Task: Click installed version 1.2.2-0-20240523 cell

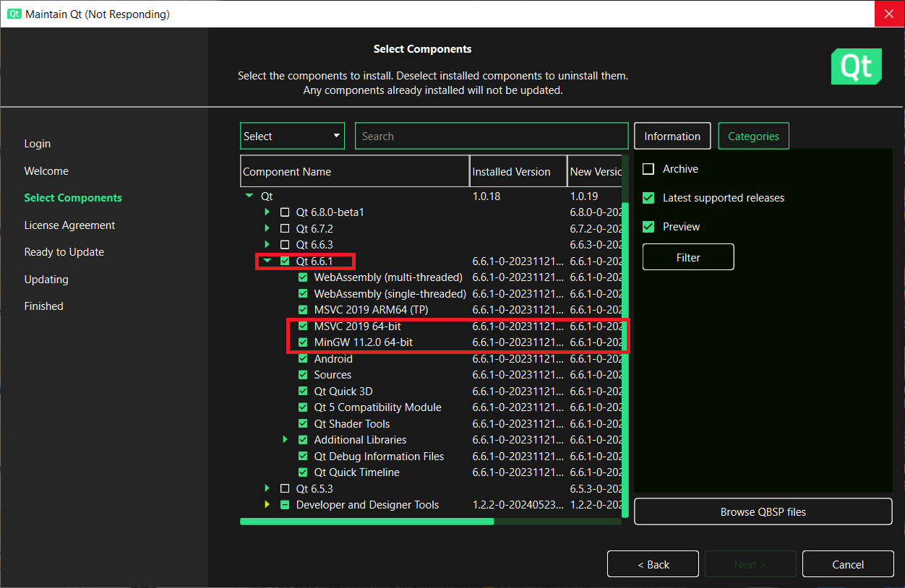Action: click(518, 505)
